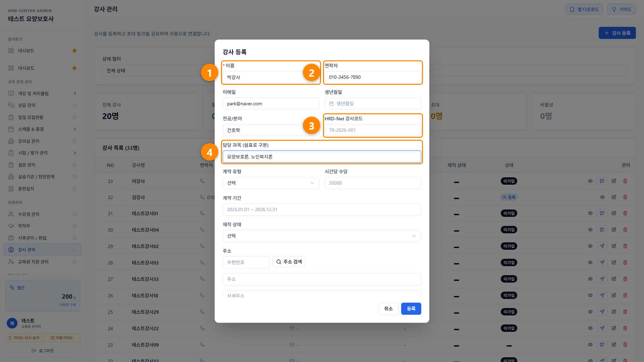Screen dimensions: 644x362
Task: Eye icon for 테스트강사22 row
Action: pos(590,328)
